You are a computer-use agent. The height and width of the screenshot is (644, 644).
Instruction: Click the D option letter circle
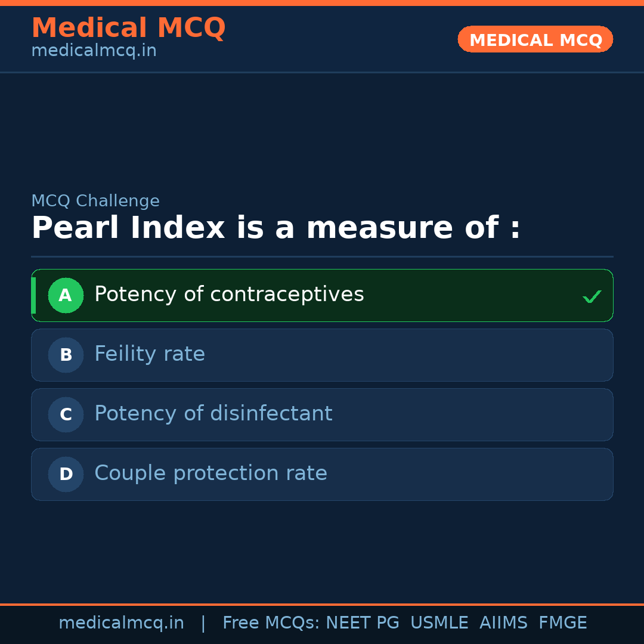coord(66,474)
